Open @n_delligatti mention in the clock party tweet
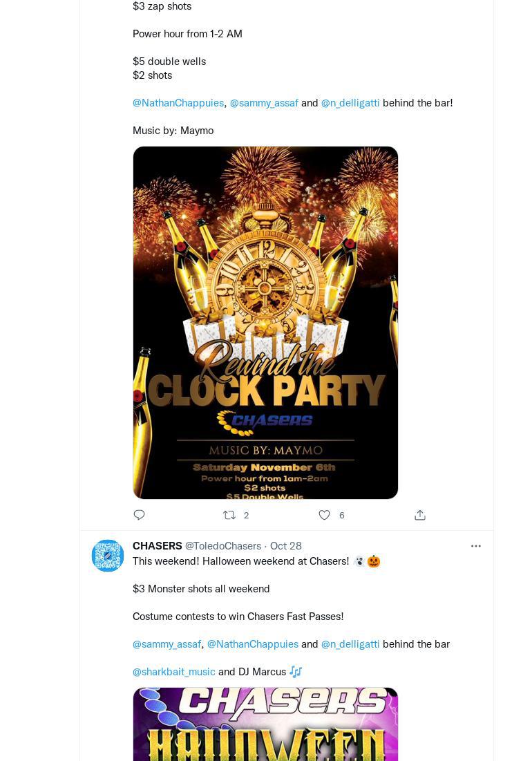 350,103
